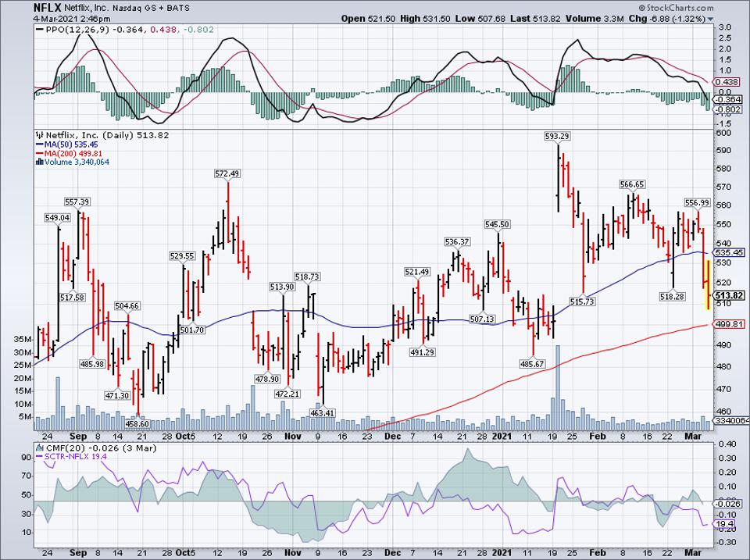Image resolution: width=750 pixels, height=560 pixels.
Task: Click the volume bars icon in the legend
Action: pos(38,162)
